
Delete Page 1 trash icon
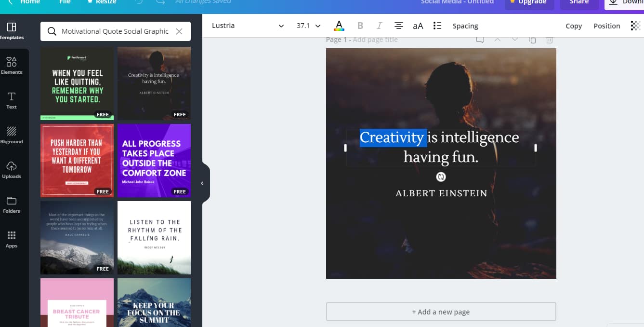point(550,40)
